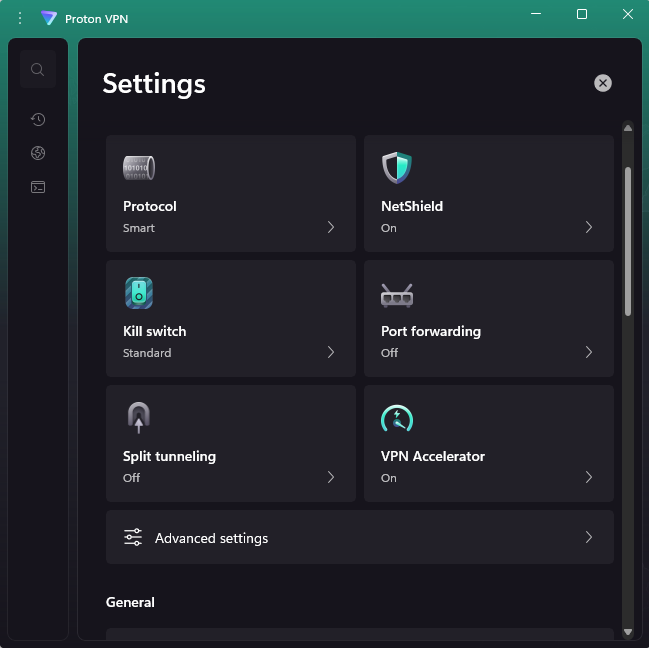Expand the Advanced settings chevron arrow
This screenshot has width=649, height=648.
click(x=589, y=537)
